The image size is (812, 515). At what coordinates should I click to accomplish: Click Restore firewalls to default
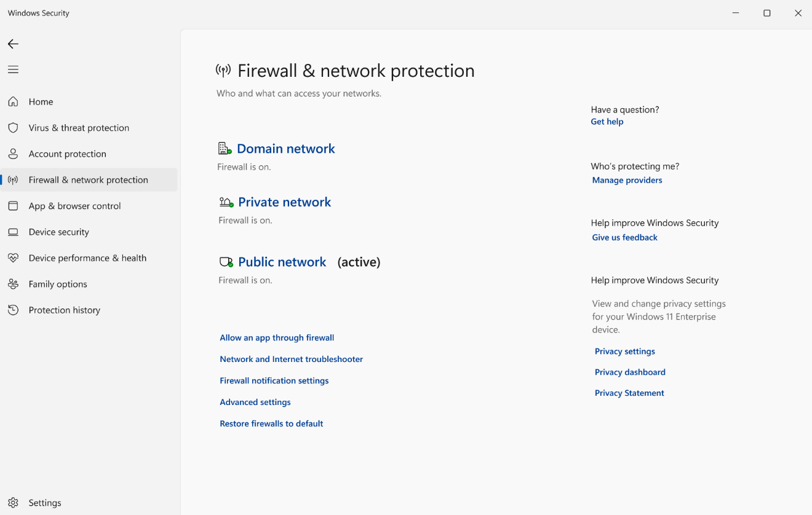(x=271, y=423)
